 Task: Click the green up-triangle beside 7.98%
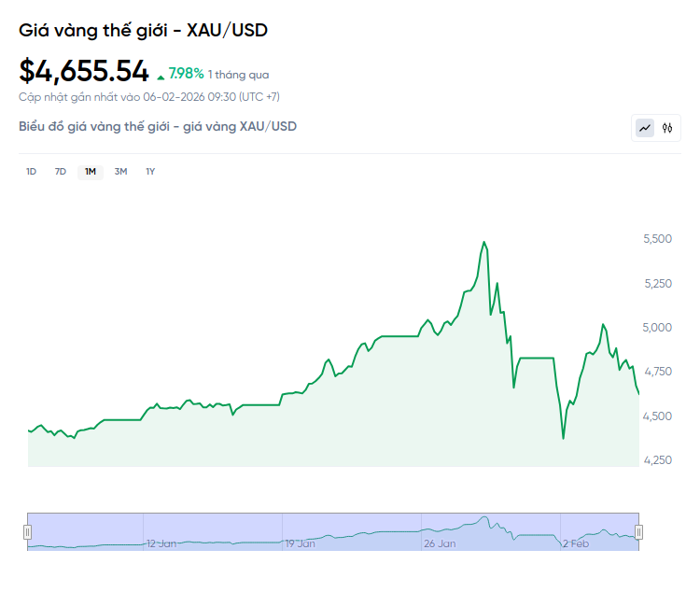point(161,76)
